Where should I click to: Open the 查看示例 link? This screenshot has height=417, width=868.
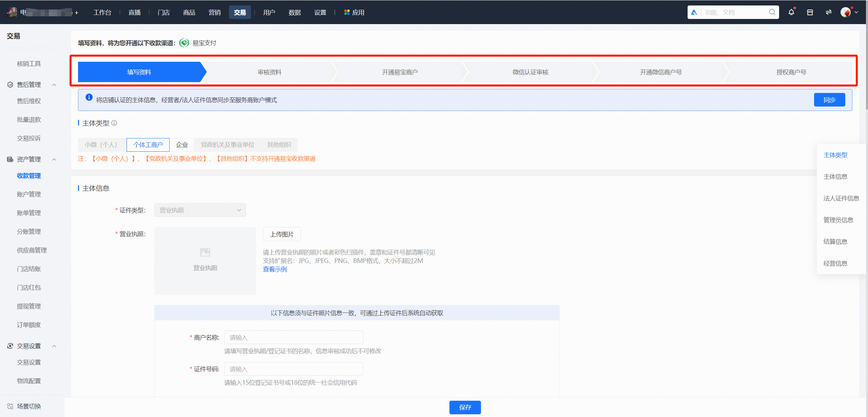[275, 269]
